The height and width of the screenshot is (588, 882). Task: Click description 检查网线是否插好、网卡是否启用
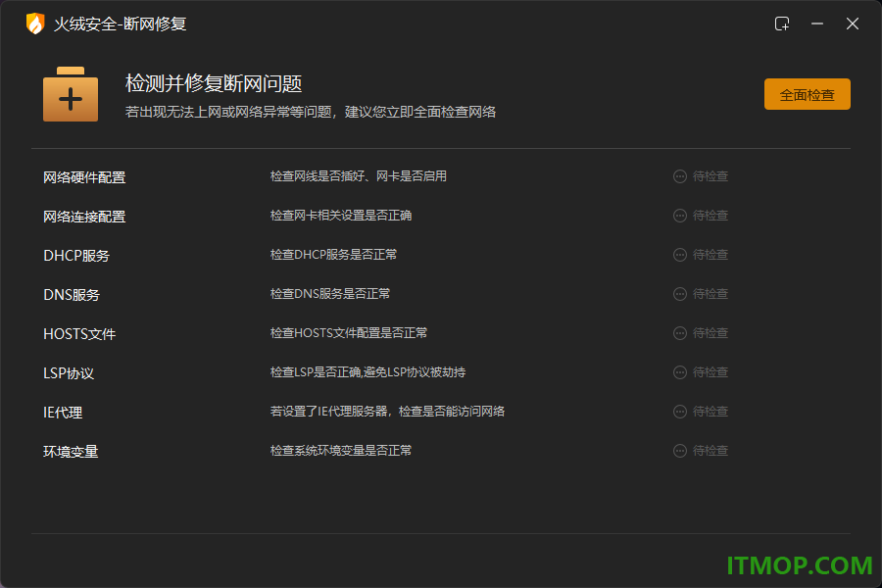click(x=359, y=176)
